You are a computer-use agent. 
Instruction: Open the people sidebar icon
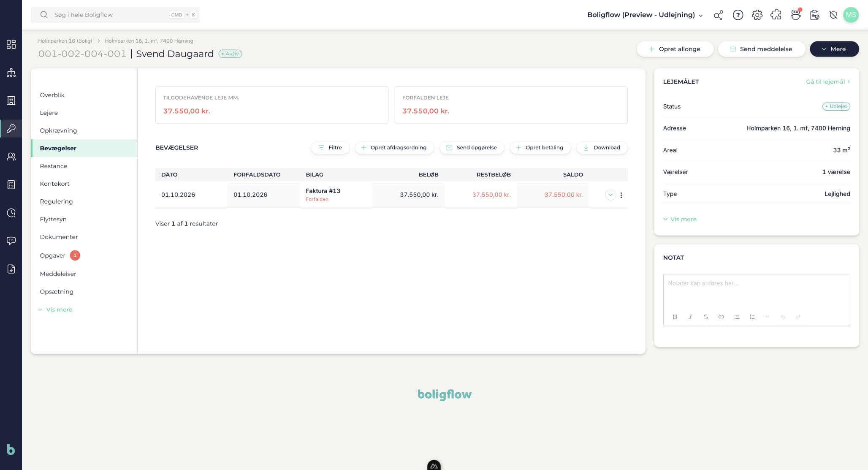11,157
